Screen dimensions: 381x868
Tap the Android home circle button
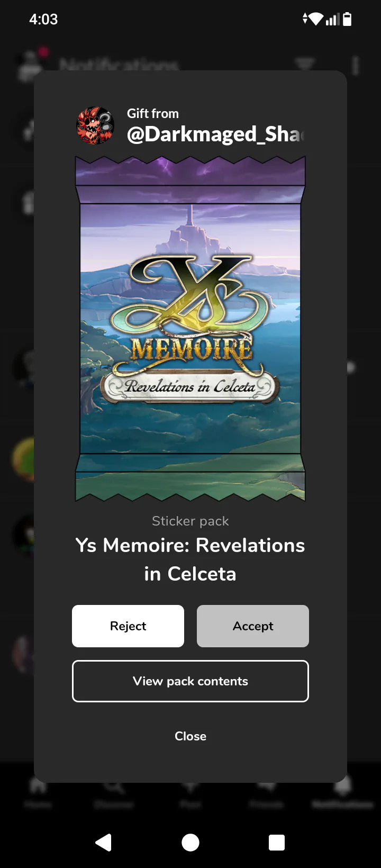tap(190, 842)
